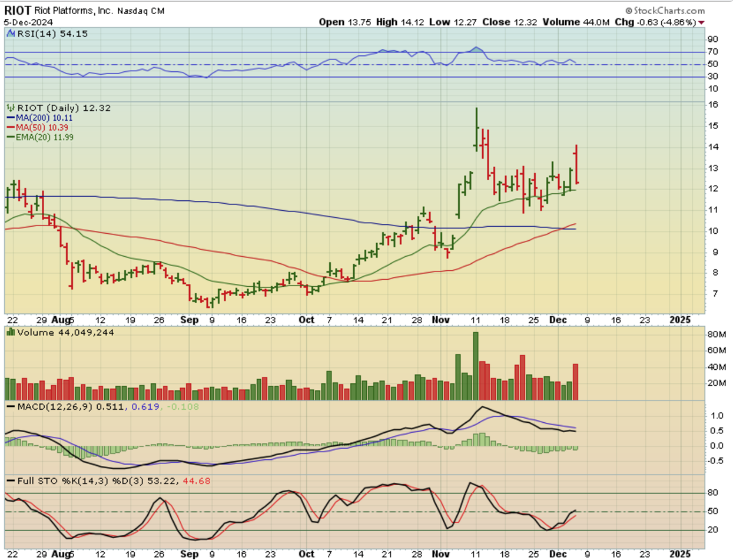
Task: Click the 16 price axis label
Action: [x=712, y=105]
